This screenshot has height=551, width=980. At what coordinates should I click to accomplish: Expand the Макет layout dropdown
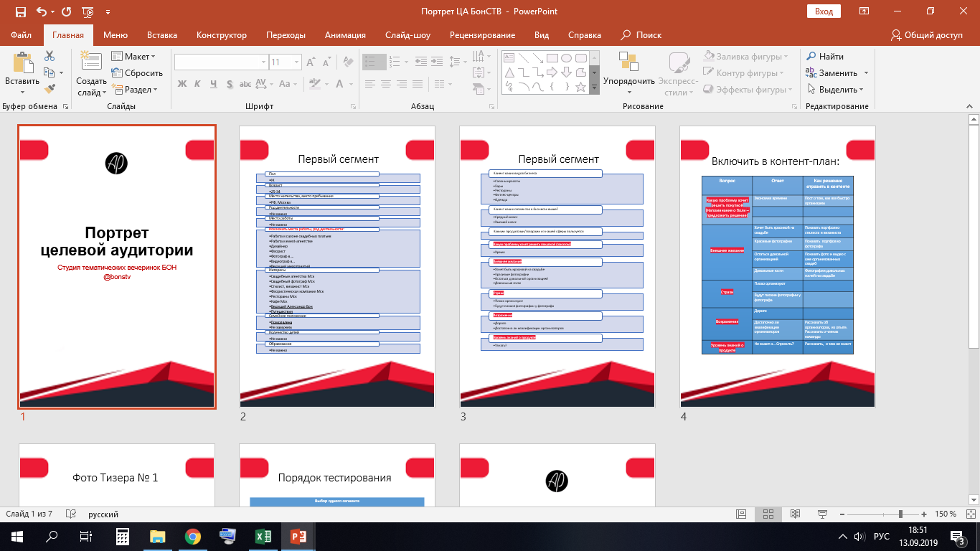pos(133,56)
